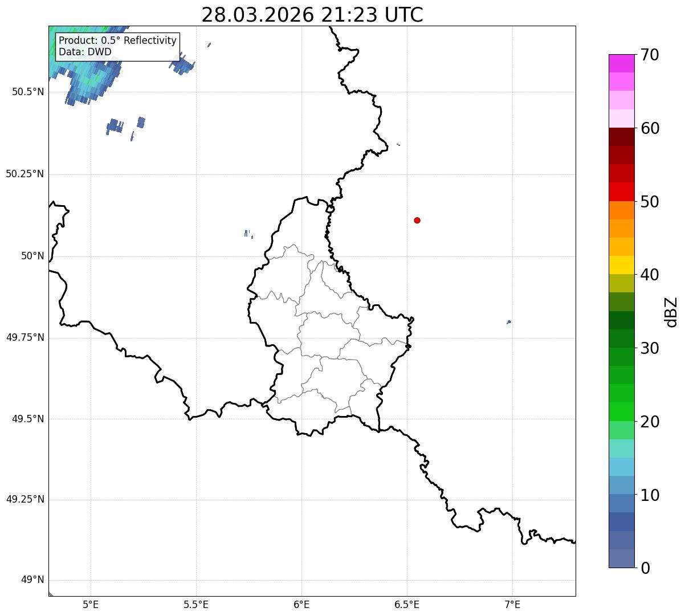The image size is (685, 616).
Task: Click the 49.25°N latitude label
Action: [25, 499]
